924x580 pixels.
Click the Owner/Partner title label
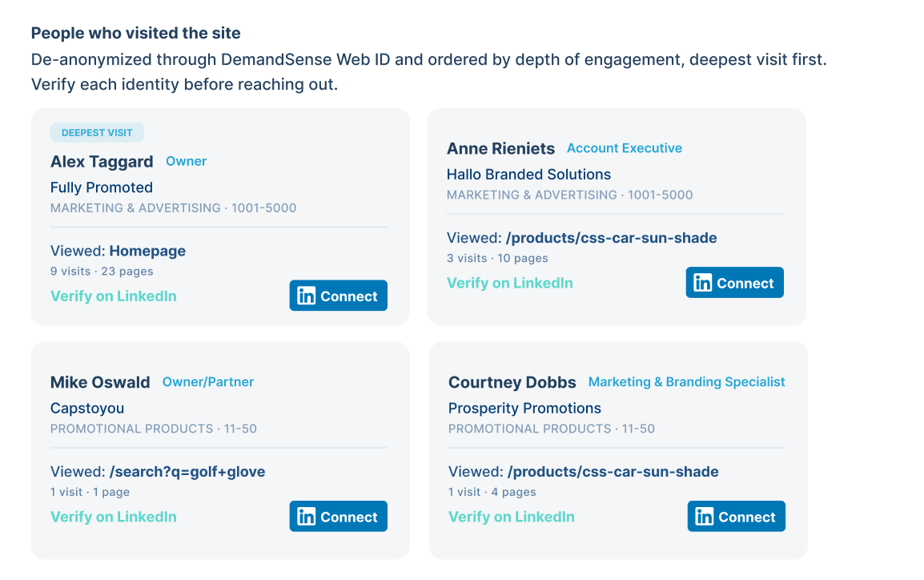[x=208, y=382]
